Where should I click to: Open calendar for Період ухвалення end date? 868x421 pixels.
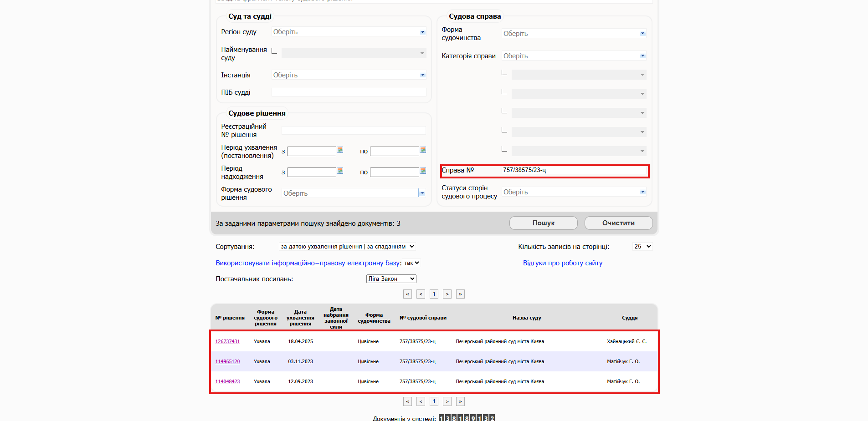coord(423,150)
